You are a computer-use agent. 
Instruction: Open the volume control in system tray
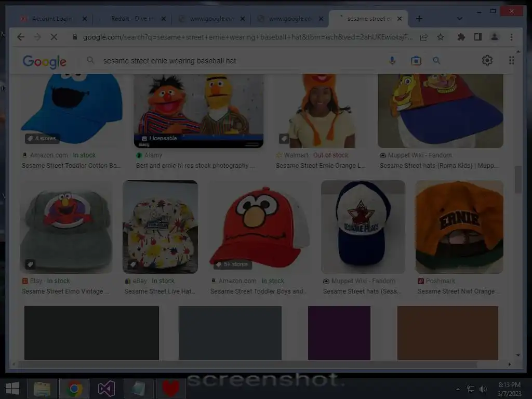coord(483,389)
